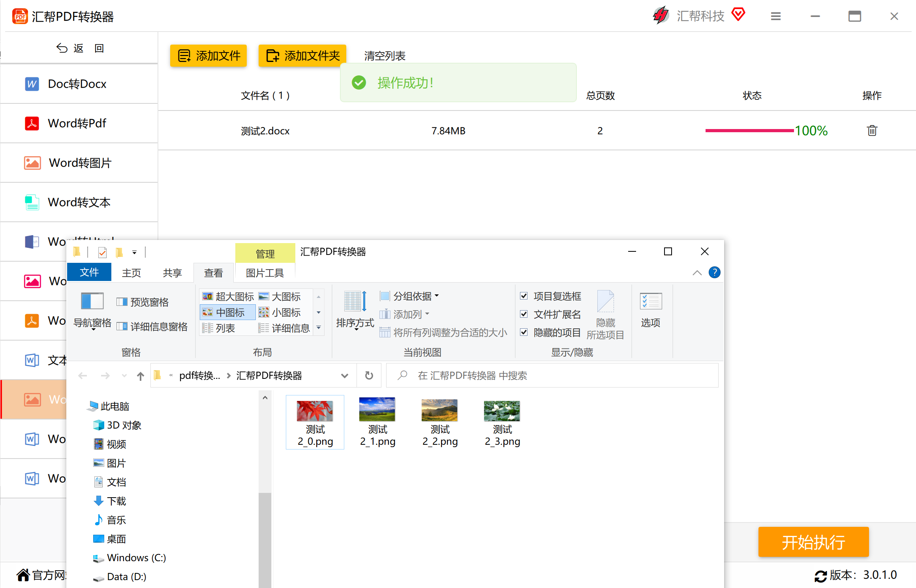
Task: Choose 详细信息 layout
Action: [x=284, y=328]
